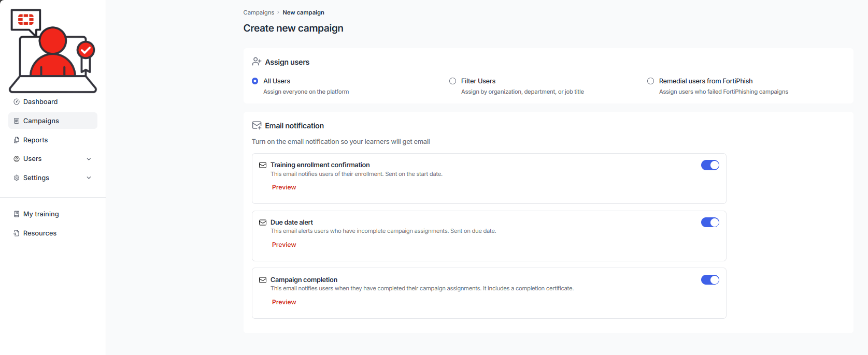Go to Reports in sidebar
This screenshot has width=868, height=355.
[53, 140]
